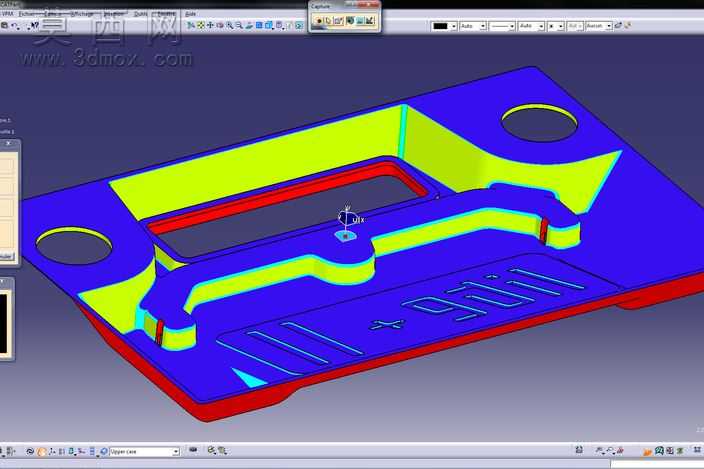Viewport: 704px width, 469px height.
Task: Click the dark globe icon in Capture toolbar
Action: 350,21
